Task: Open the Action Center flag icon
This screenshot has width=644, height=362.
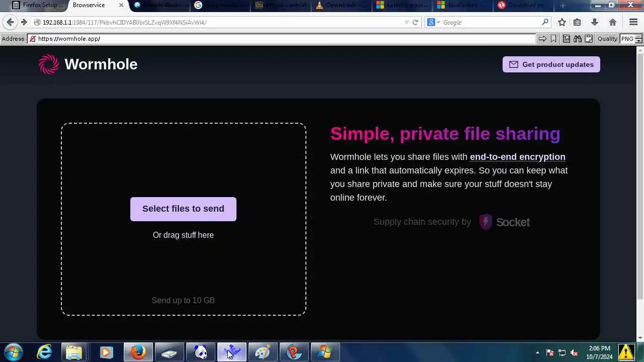Action: [550, 352]
